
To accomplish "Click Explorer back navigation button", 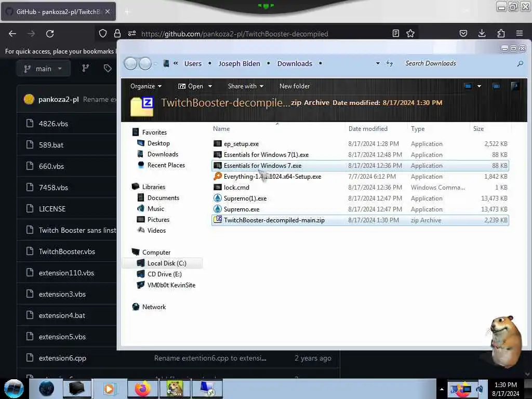I will click(x=130, y=63).
